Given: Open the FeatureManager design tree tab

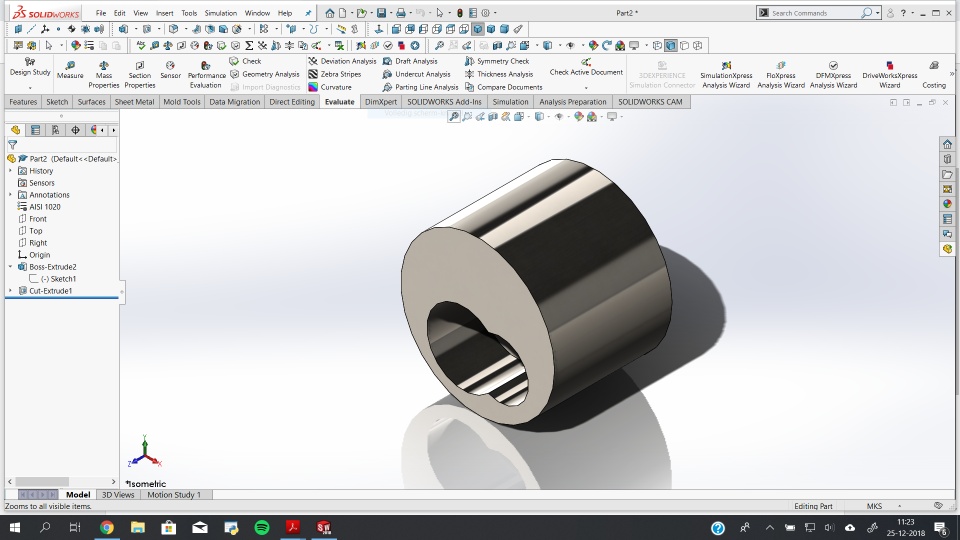Looking at the screenshot, I should 15,130.
